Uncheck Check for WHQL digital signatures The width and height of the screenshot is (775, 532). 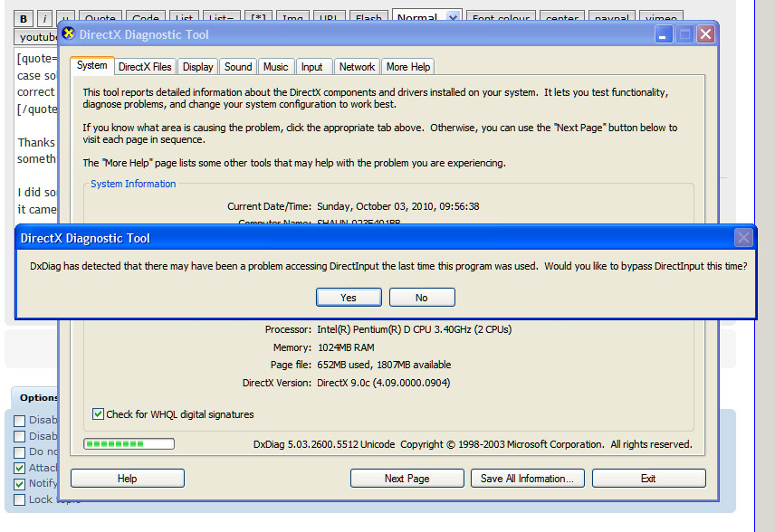pos(99,414)
